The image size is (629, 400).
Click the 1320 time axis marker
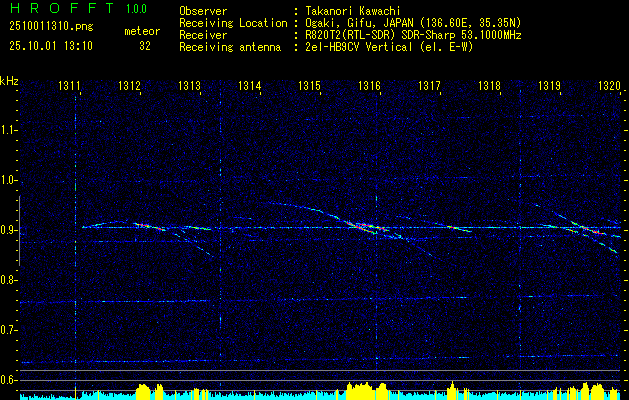tap(609, 85)
